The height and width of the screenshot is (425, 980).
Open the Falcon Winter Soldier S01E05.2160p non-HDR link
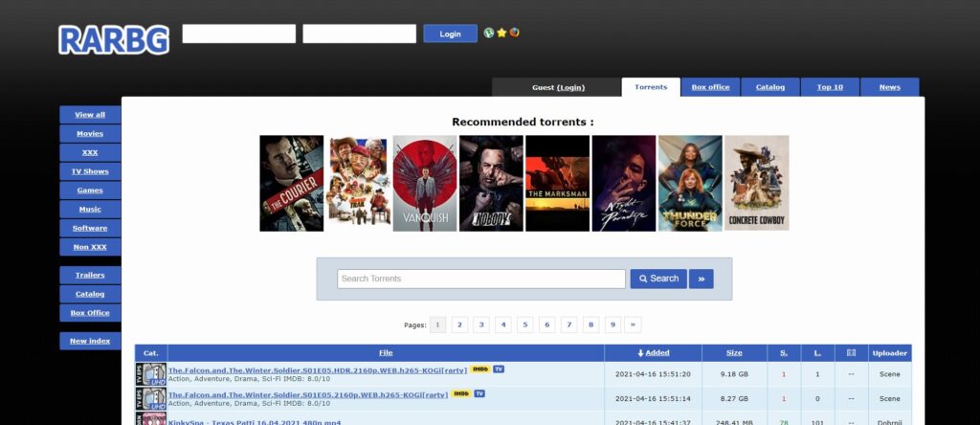tap(308, 394)
